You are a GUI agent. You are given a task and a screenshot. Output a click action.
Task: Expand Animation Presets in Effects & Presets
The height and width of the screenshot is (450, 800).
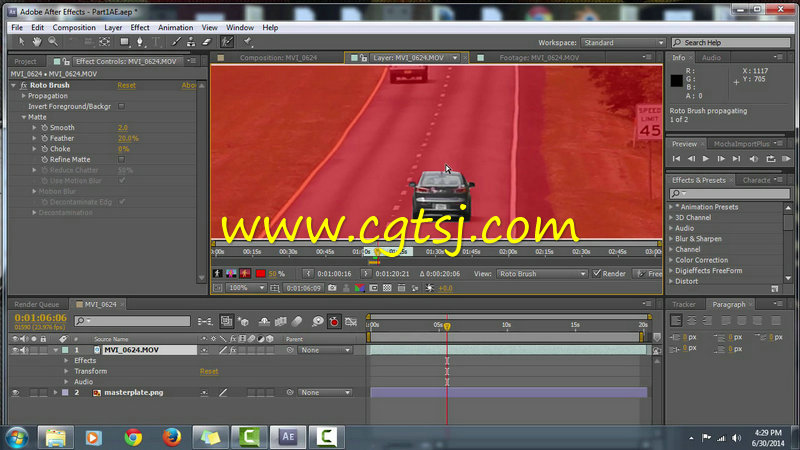tap(671, 207)
